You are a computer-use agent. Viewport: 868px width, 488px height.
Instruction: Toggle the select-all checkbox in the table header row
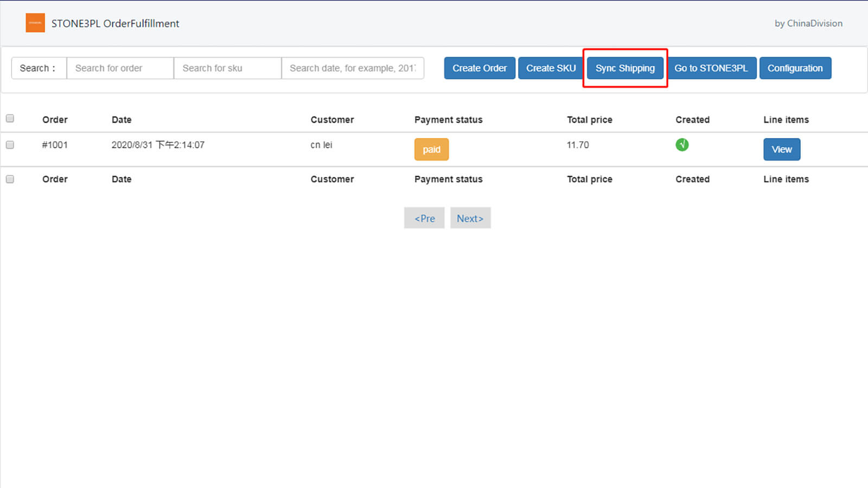[10, 119]
